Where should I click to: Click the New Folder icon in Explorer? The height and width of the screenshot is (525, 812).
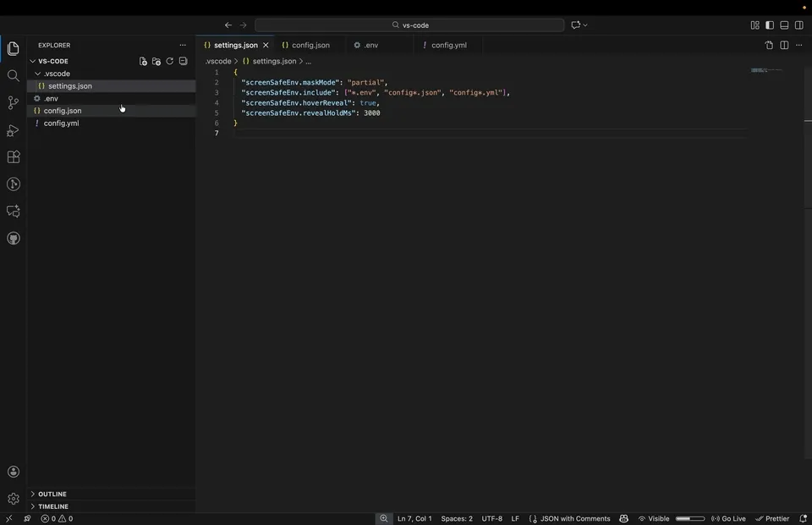tap(156, 61)
